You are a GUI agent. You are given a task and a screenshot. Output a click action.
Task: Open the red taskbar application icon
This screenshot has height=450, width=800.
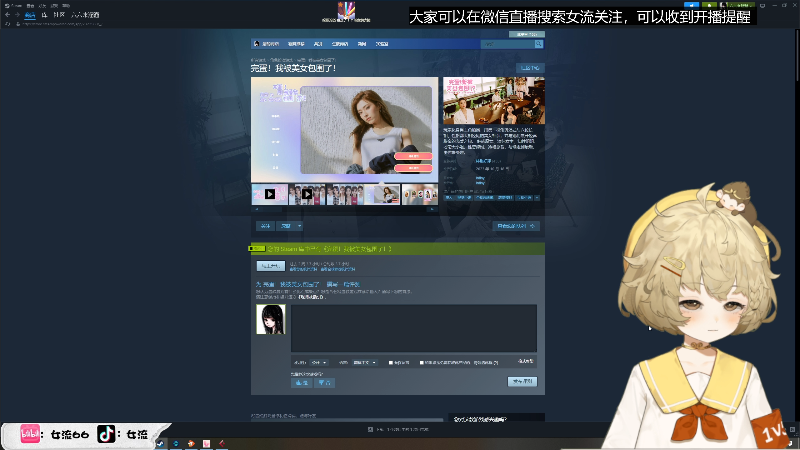tap(222, 443)
